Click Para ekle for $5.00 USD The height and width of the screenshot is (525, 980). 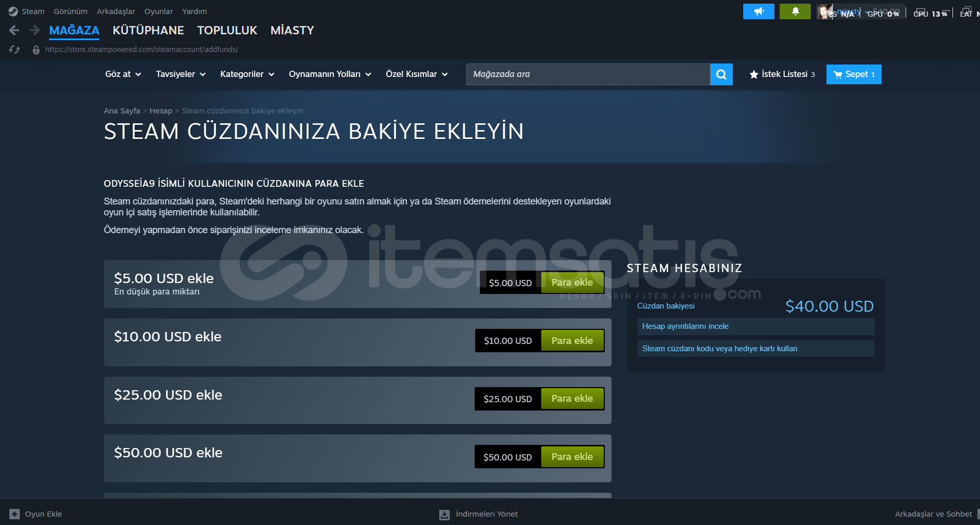(572, 283)
